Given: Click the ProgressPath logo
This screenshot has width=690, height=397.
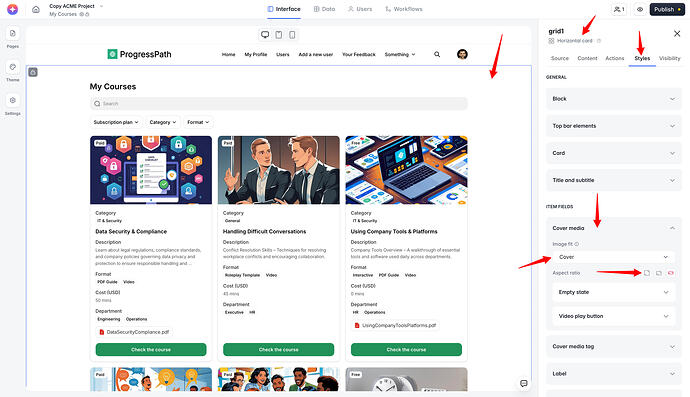Looking at the screenshot, I should click(x=139, y=54).
